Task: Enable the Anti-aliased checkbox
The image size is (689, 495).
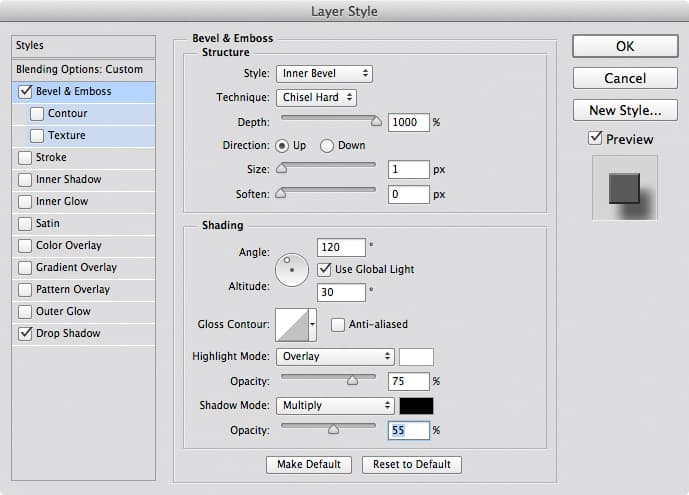Action: point(337,325)
